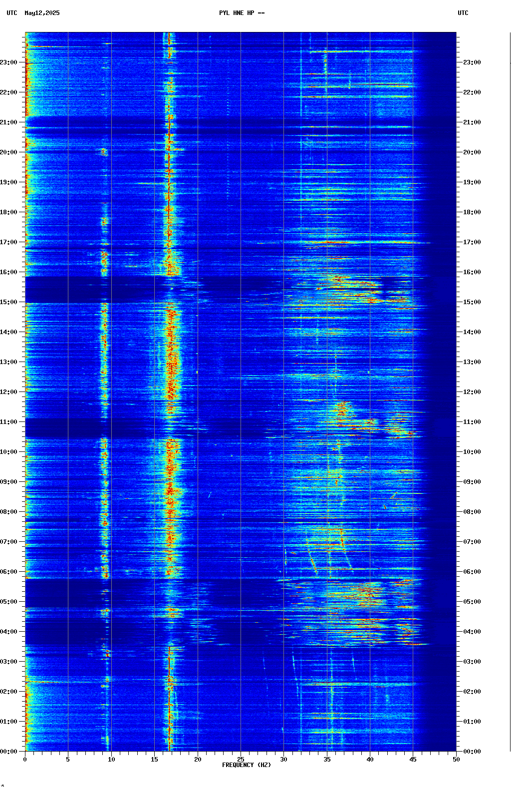The width and height of the screenshot is (532, 791).
Task: Click the 20:00 label on left axis
Action: (x=8, y=152)
